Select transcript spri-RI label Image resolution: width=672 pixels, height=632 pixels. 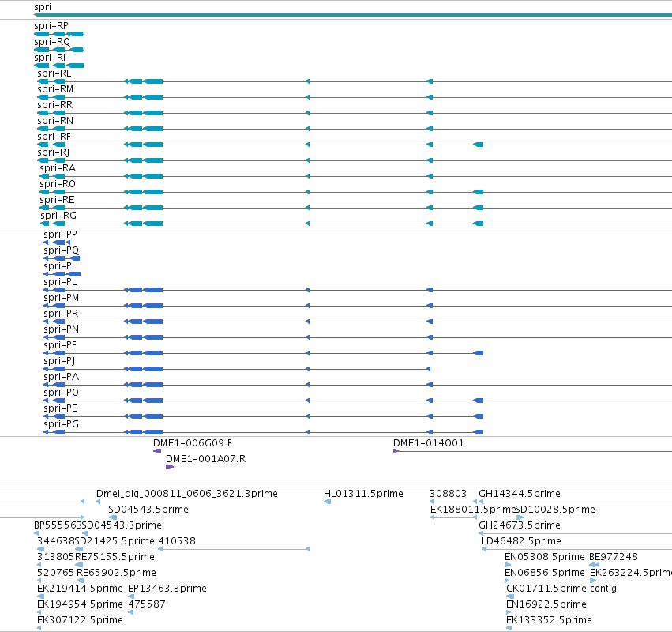(50, 58)
